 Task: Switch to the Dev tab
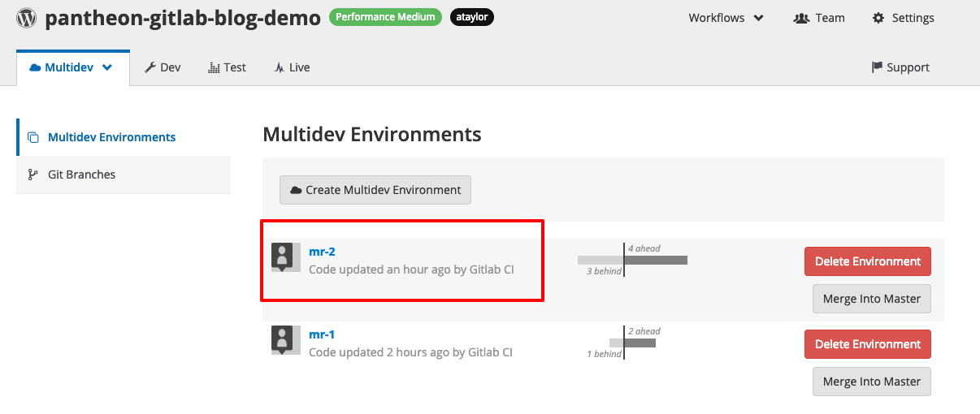(x=163, y=67)
